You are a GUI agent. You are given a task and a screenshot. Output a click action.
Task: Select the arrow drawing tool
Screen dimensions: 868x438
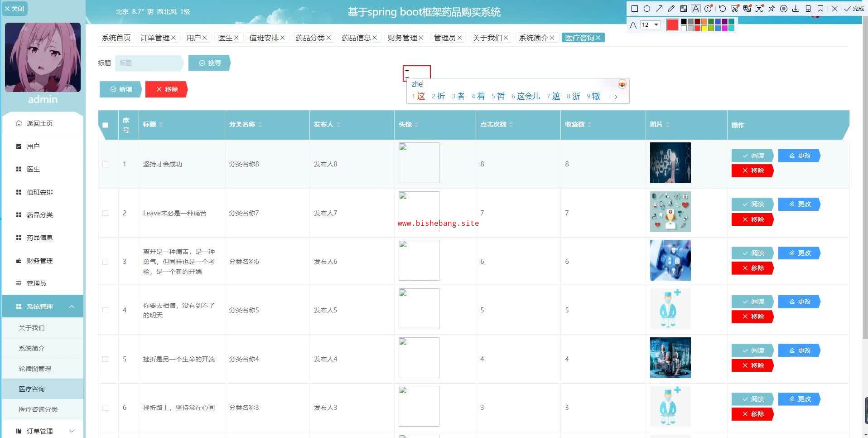coord(659,9)
